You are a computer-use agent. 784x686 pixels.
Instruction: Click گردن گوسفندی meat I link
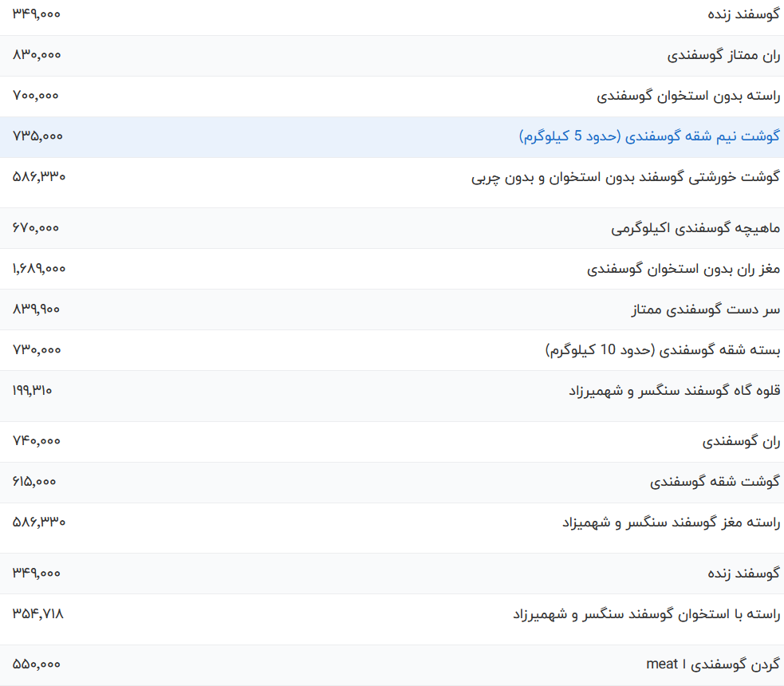click(x=713, y=664)
